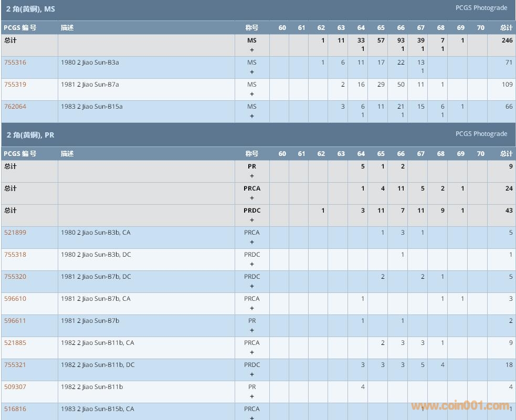The width and height of the screenshot is (516, 420).
Task: Expand plus sign in 1983 Sun-B15a MS row
Action: point(252,117)
